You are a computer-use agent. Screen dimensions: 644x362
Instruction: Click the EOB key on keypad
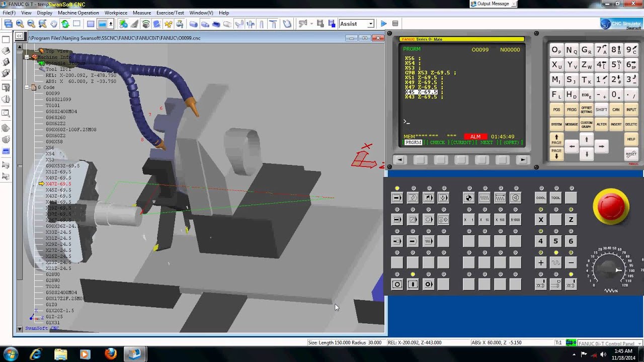pos(586,95)
